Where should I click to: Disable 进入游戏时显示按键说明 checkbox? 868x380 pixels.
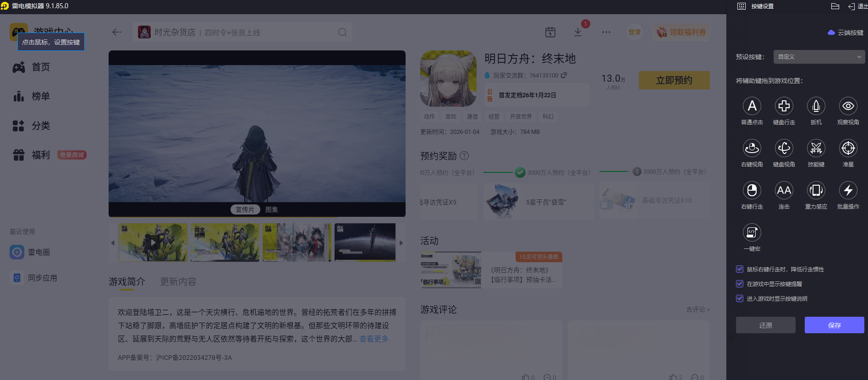point(740,299)
